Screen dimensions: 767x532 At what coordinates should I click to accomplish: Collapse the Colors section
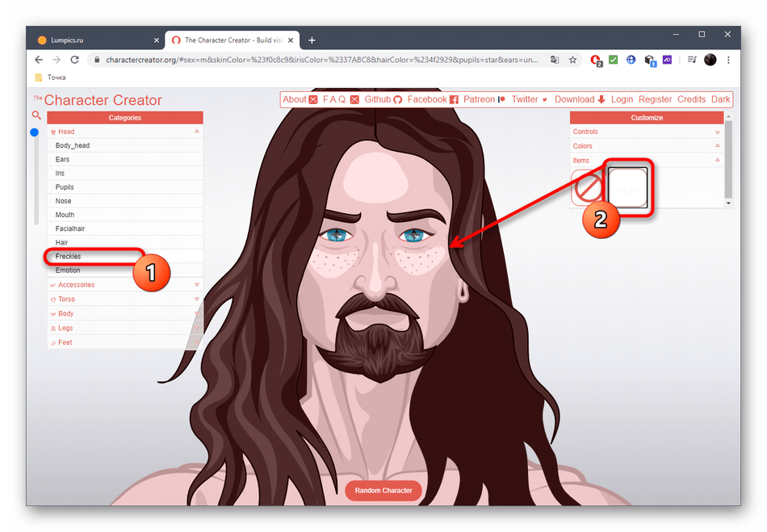[646, 146]
